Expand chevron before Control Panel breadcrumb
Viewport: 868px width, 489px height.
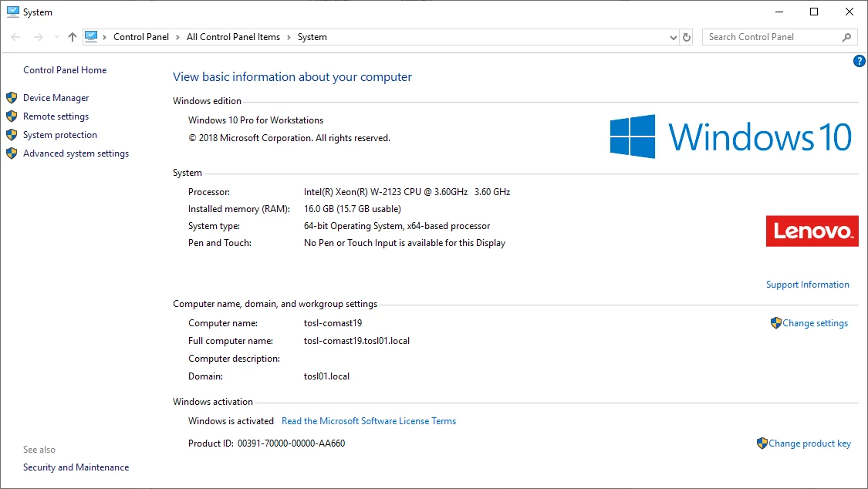click(x=104, y=37)
